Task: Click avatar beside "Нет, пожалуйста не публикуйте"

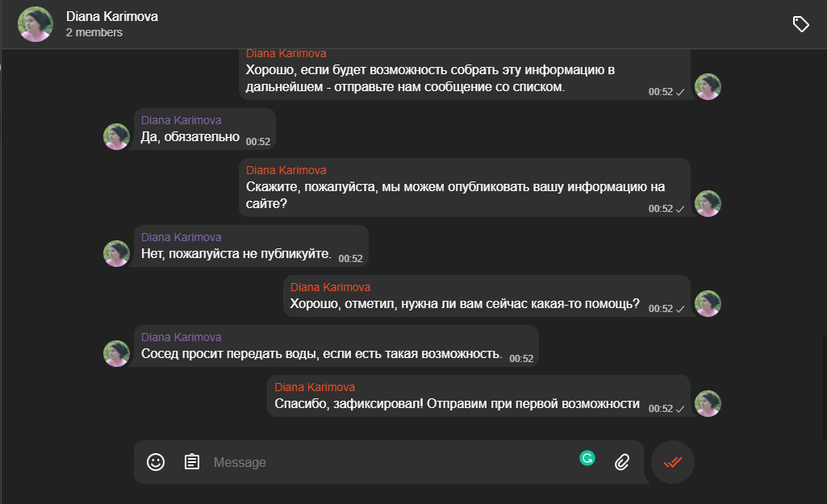Action: click(x=116, y=253)
